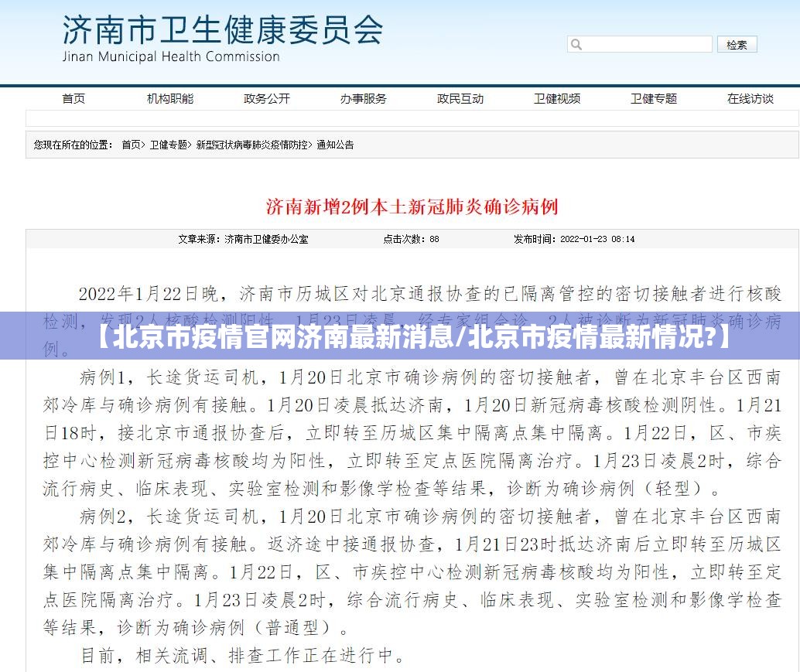Open the 首页 main navigation item
Viewport: 800px width, 672px height.
coord(74,98)
